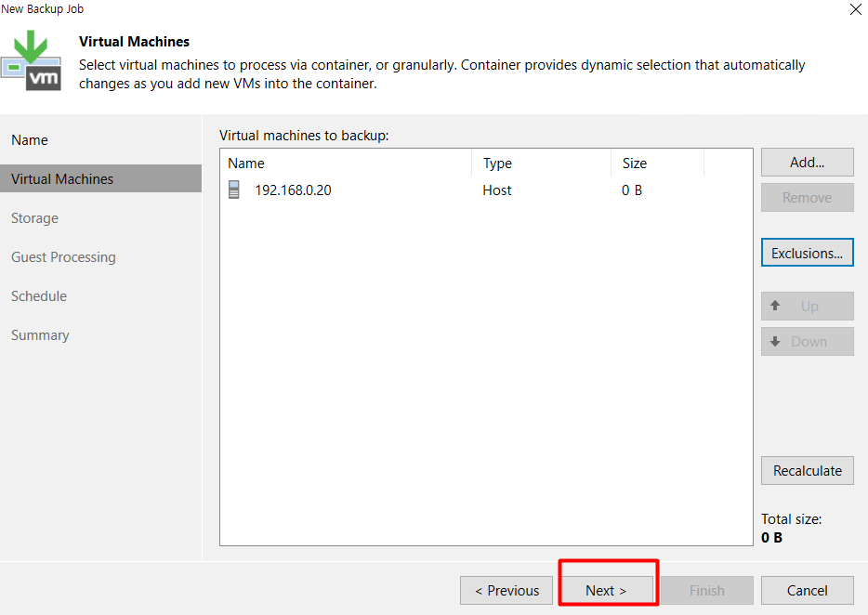Viewport: 868px width, 615px height.
Task: Click the Total size 0 B value
Action: (x=771, y=538)
